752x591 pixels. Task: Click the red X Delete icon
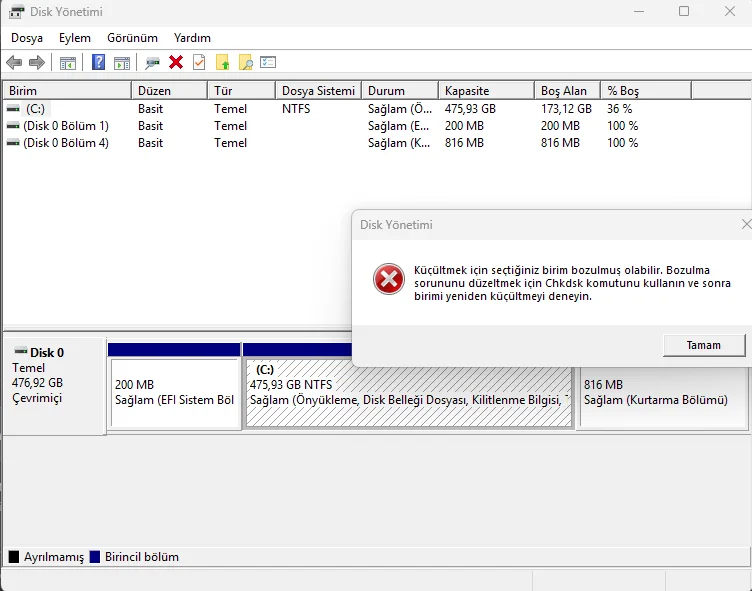[176, 62]
